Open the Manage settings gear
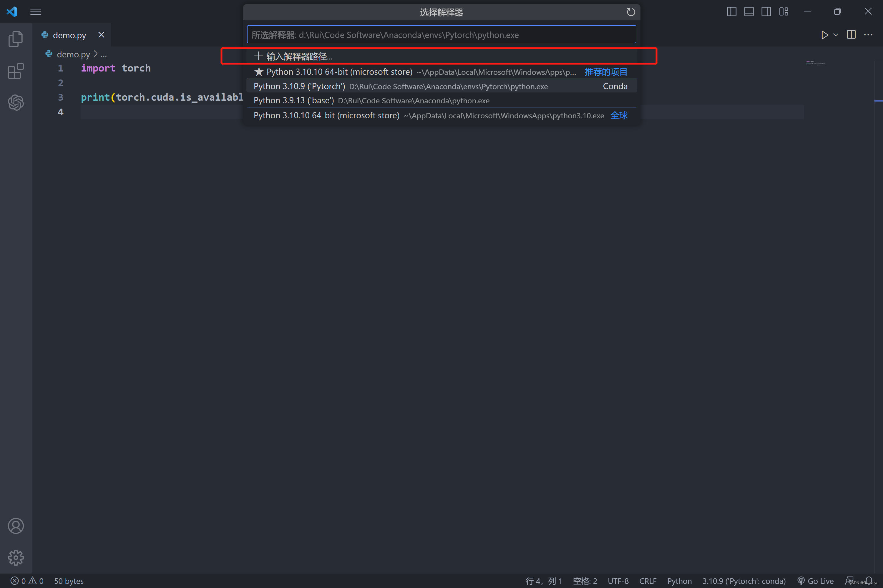This screenshot has height=588, width=883. 15,558
